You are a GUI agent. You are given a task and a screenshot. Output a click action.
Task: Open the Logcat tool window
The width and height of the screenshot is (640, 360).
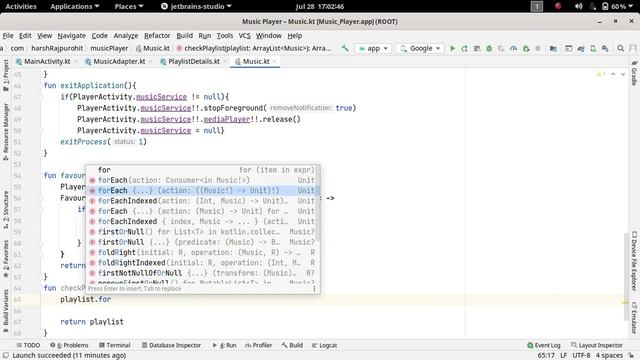[x=324, y=345]
